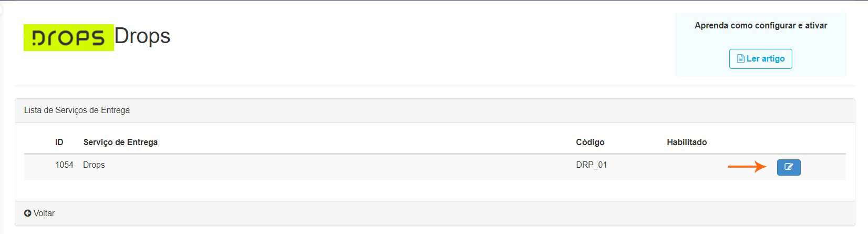
Task: Click the Serviço de Entrega column header
Action: pyautogui.click(x=120, y=143)
